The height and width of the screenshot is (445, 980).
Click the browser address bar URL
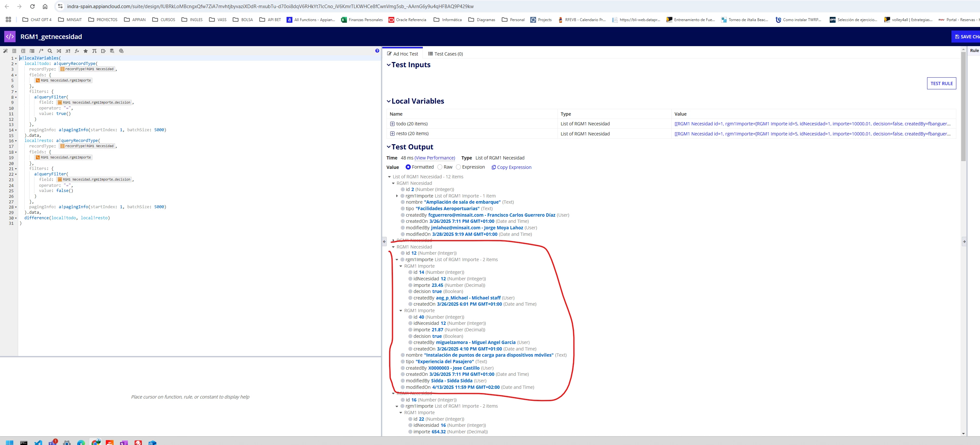click(x=270, y=6)
